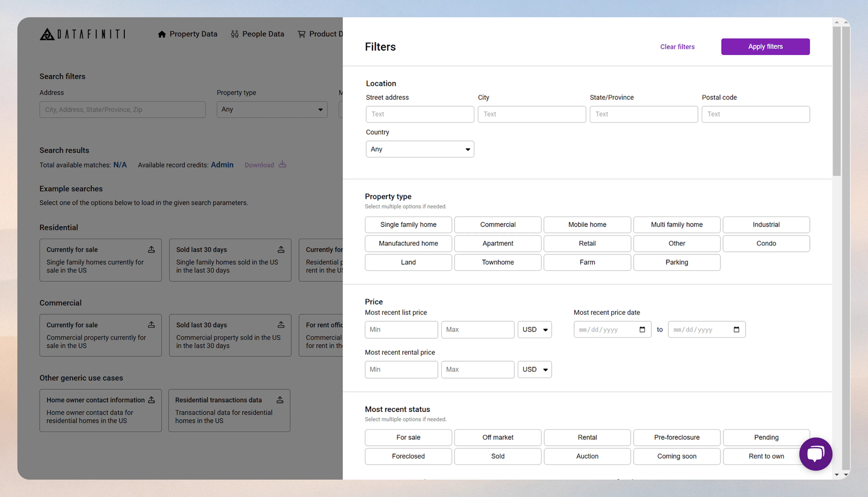Click the Apply filters button
Viewport: 868px width, 497px height.
[x=765, y=46]
